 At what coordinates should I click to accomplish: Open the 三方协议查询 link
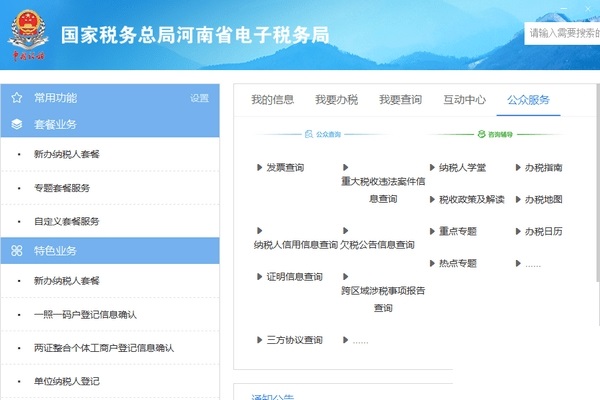click(x=294, y=340)
